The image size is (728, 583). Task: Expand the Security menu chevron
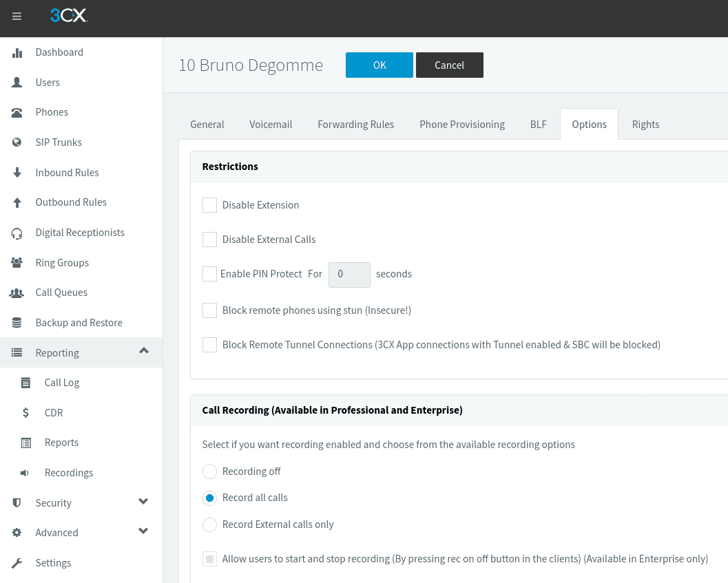point(143,502)
